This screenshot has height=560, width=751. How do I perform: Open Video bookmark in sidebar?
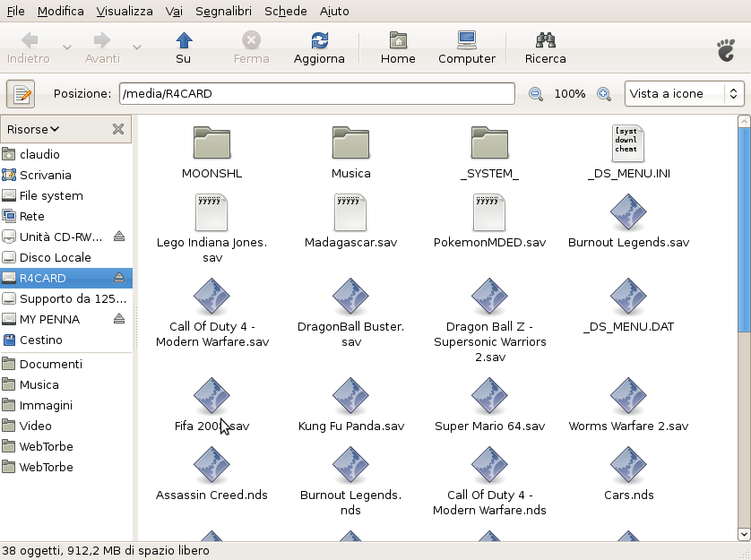point(66,426)
